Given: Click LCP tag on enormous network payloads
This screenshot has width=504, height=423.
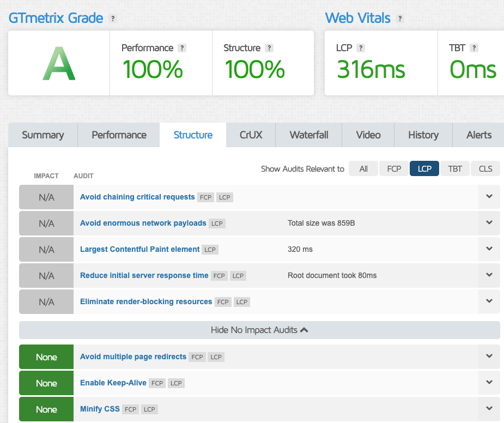Looking at the screenshot, I should click(x=217, y=223).
